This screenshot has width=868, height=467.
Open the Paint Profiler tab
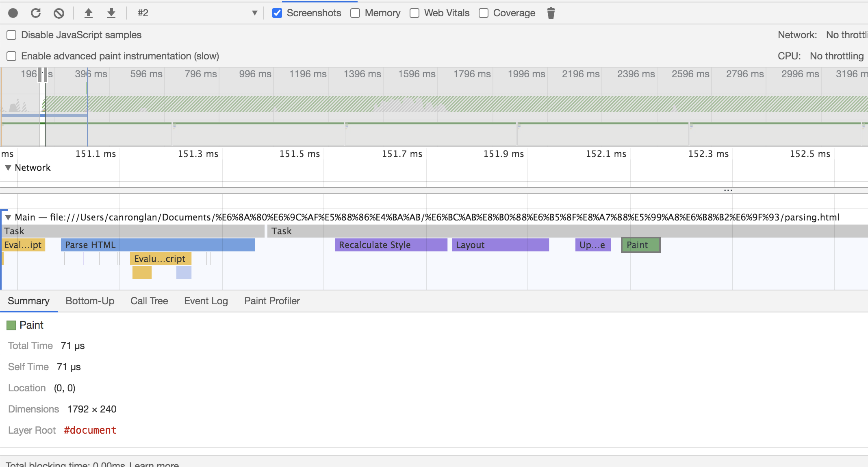click(x=272, y=301)
